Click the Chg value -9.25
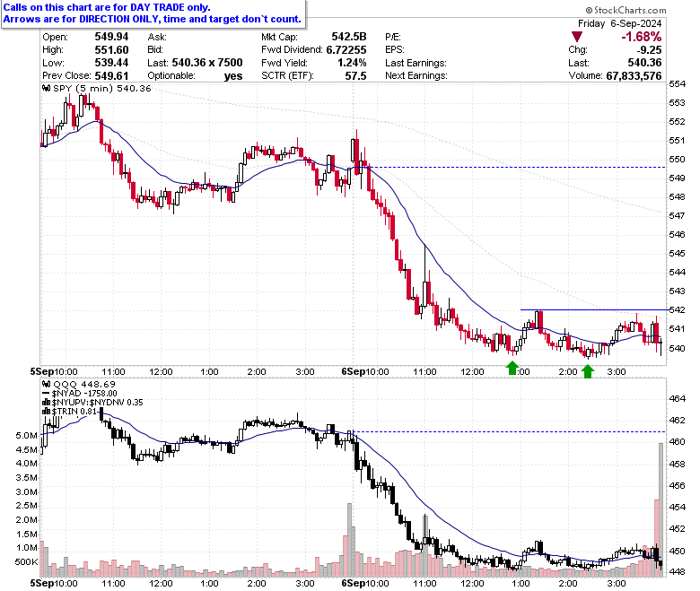The image size is (700, 591). [x=649, y=49]
